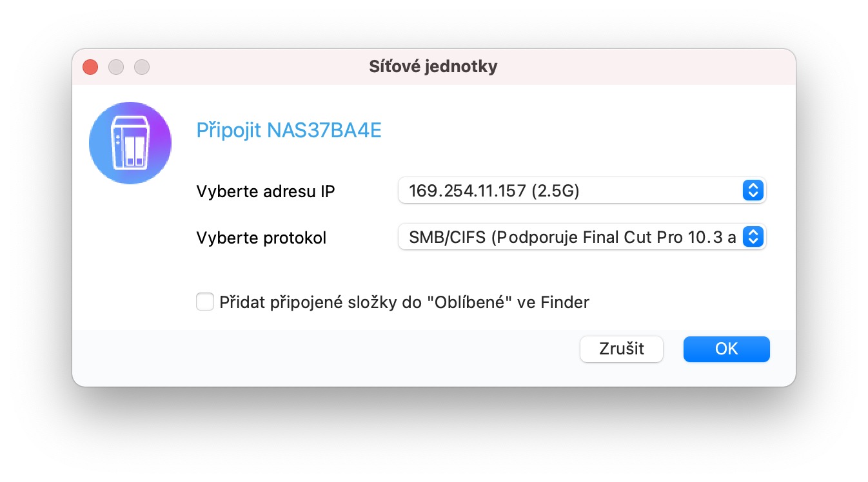
Task: Click the gray zoom button in title bar
Action: tap(141, 67)
